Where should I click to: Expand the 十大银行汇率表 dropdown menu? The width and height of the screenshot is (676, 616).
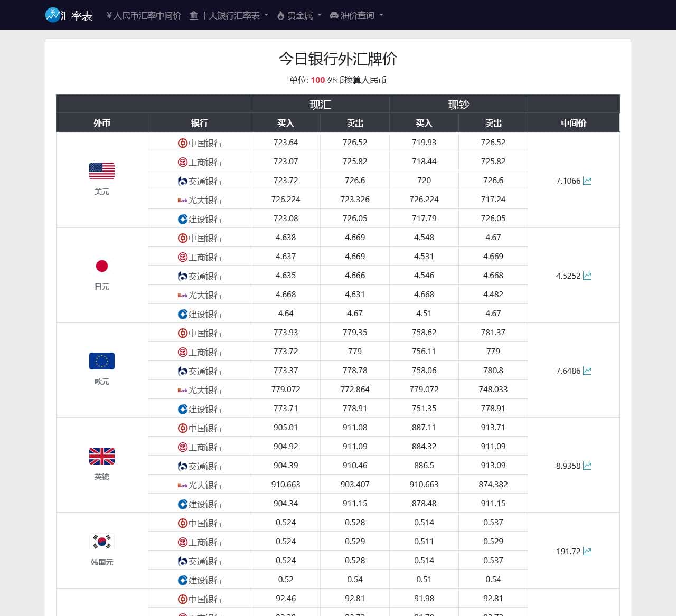coord(229,15)
